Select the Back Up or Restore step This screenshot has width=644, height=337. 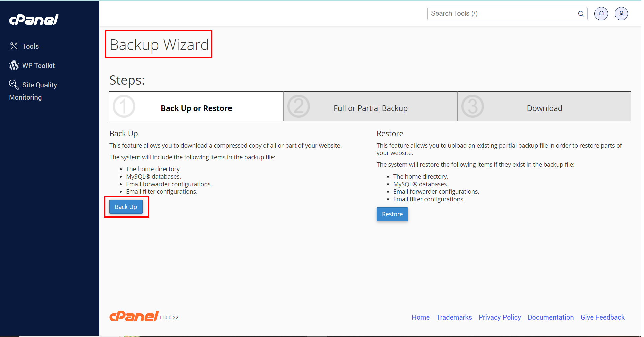pos(196,108)
